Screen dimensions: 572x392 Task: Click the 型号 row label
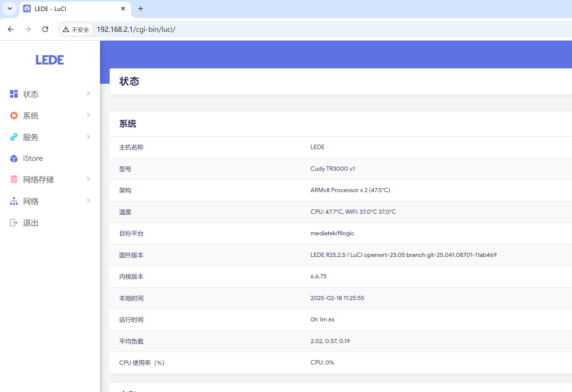125,169
